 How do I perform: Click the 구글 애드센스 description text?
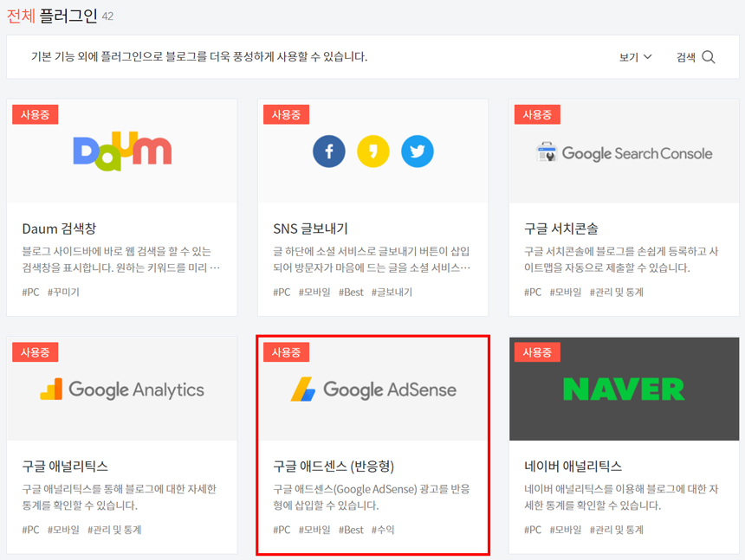click(x=371, y=497)
